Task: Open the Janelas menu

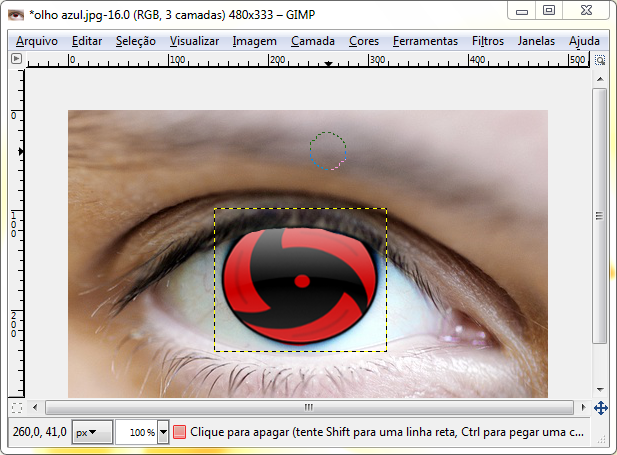Action: point(536,41)
